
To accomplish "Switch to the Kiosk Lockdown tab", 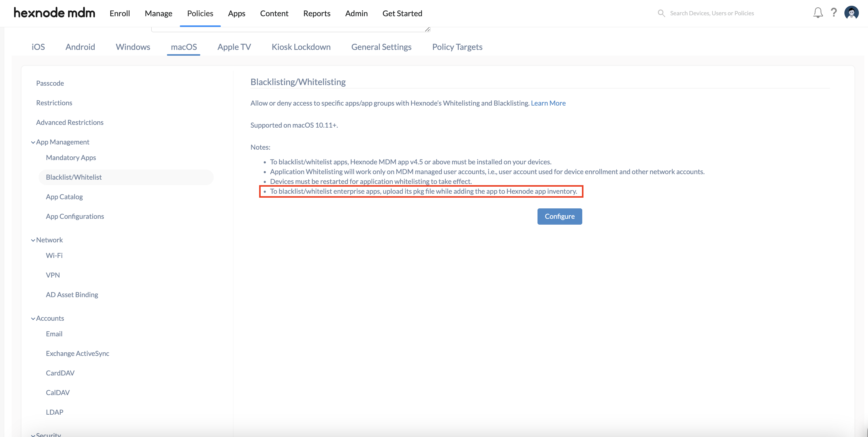I will [301, 47].
